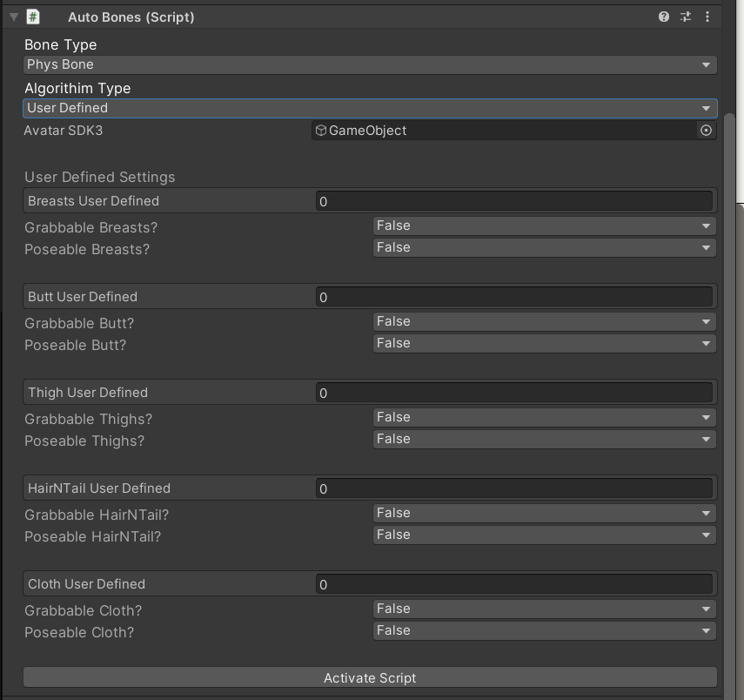744x700 pixels.
Task: Open the Auto Bones help reference icon
Action: tap(664, 17)
